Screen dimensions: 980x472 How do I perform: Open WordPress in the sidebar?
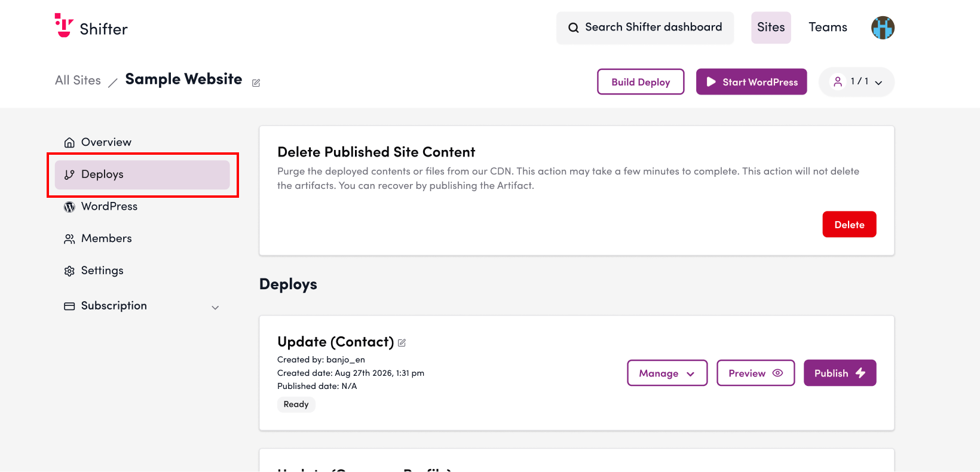142,206
